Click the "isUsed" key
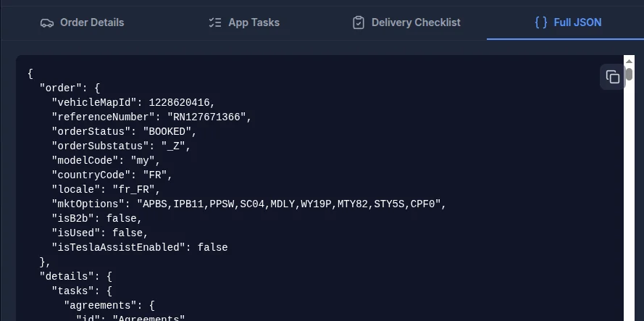644x321 pixels. coord(76,233)
